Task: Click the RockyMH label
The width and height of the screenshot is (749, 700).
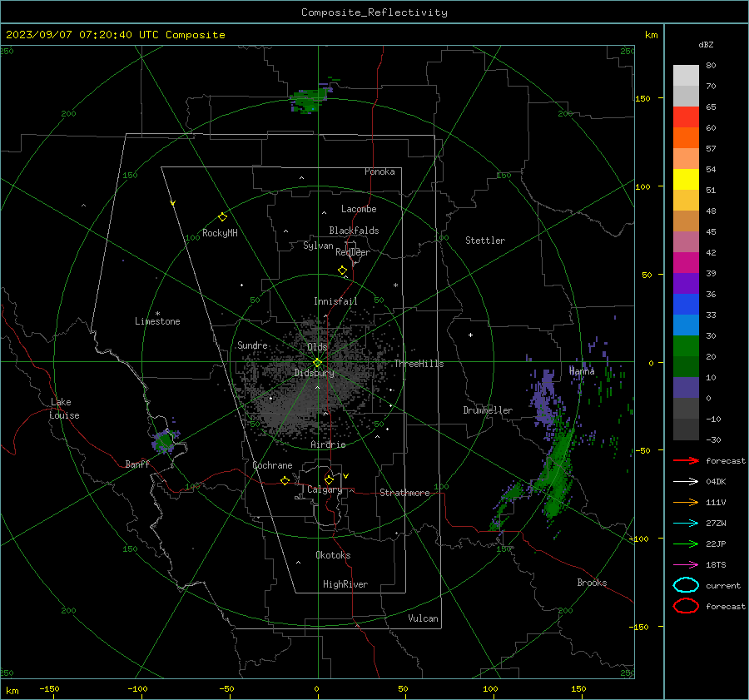Action: [x=220, y=233]
